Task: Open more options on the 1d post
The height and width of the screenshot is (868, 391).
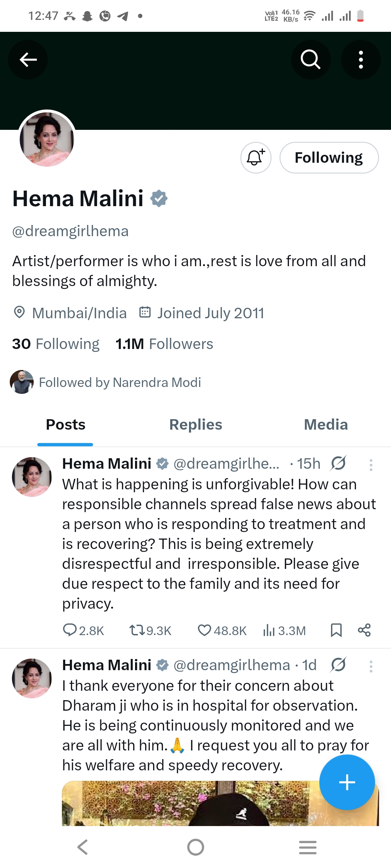Action: (x=371, y=666)
